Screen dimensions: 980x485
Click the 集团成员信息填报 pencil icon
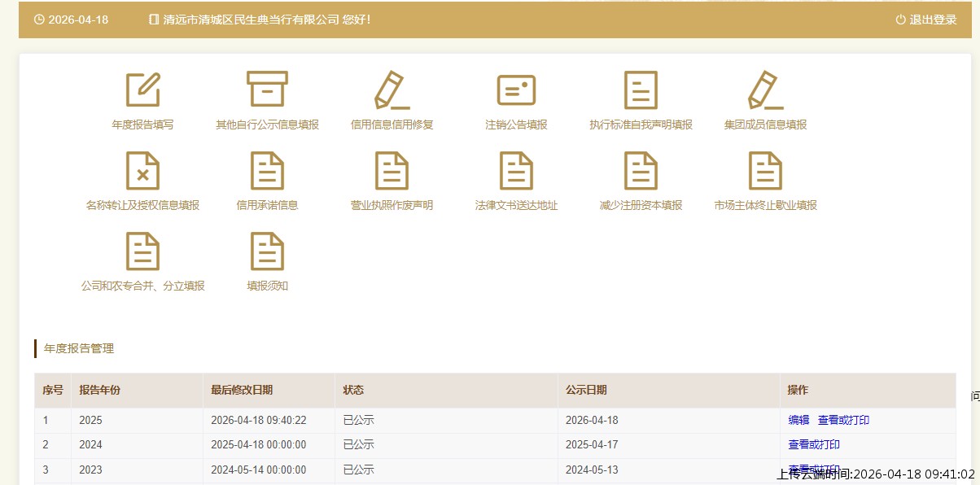tap(765, 90)
